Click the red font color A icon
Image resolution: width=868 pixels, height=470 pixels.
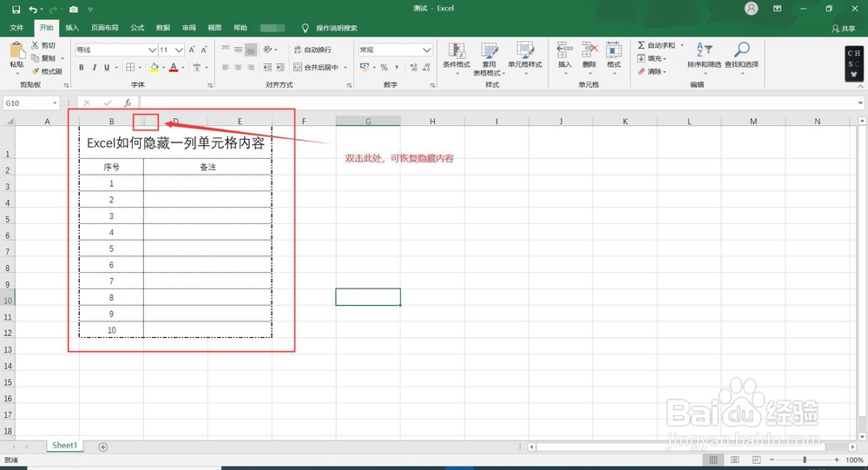tap(174, 67)
